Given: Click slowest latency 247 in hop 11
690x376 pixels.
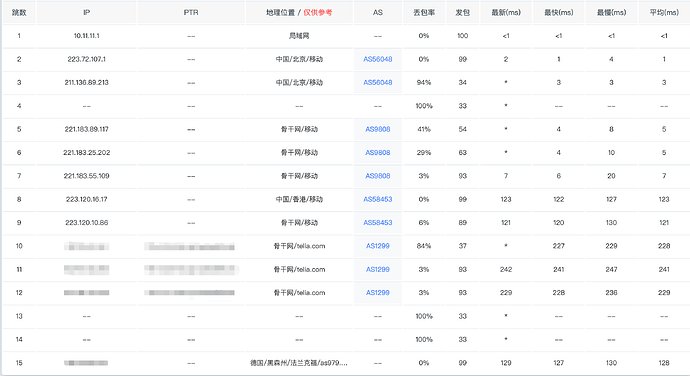Looking at the screenshot, I should 611,269.
